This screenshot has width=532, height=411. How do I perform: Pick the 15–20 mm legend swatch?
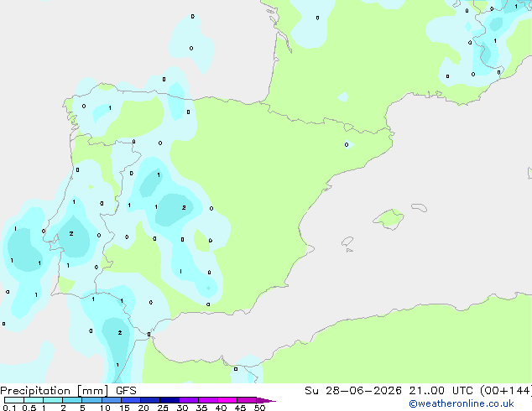pos(131,400)
